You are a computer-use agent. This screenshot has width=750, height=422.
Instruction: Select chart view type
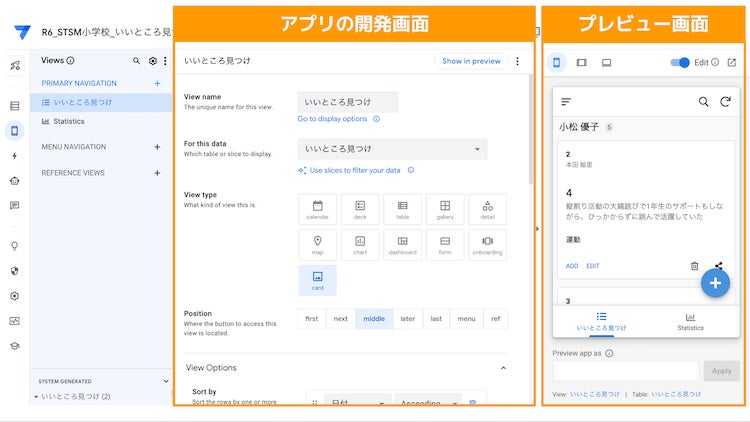coord(360,245)
